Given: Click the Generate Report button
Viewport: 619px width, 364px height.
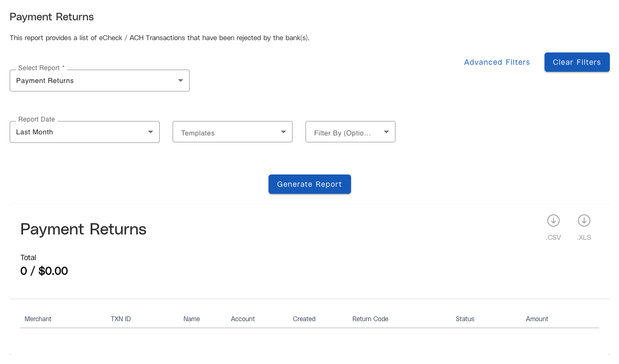Looking at the screenshot, I should tap(309, 184).
